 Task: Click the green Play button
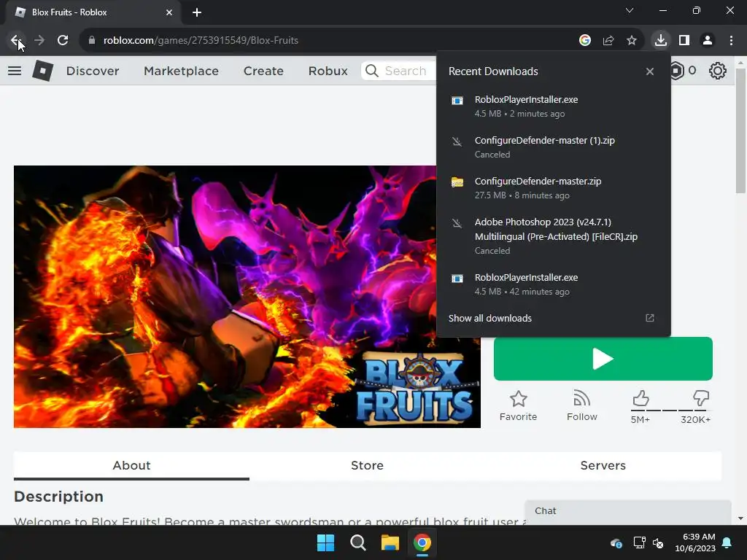click(603, 359)
